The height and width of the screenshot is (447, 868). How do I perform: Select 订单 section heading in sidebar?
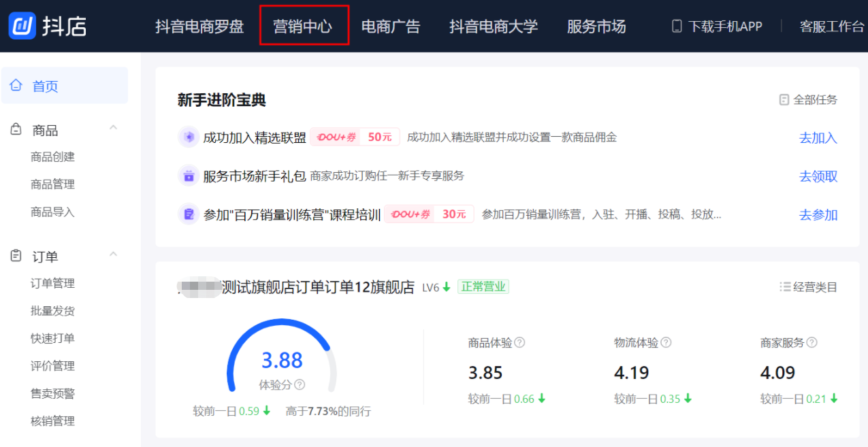tap(45, 257)
